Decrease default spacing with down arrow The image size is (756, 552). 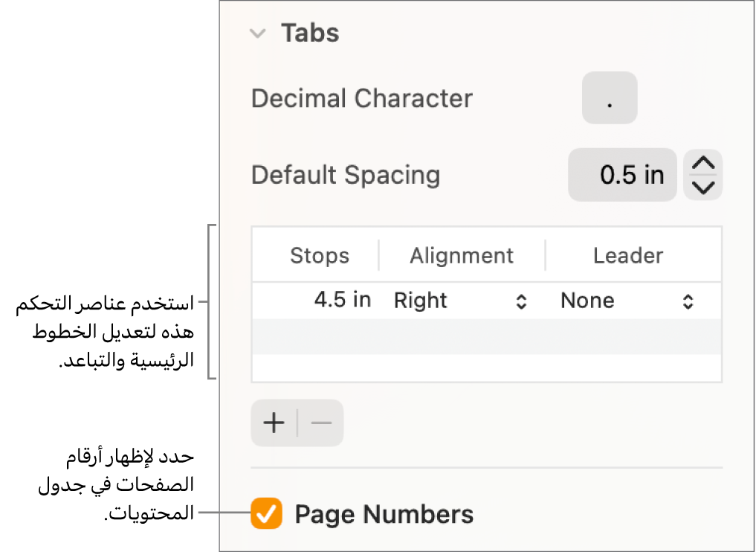(702, 187)
